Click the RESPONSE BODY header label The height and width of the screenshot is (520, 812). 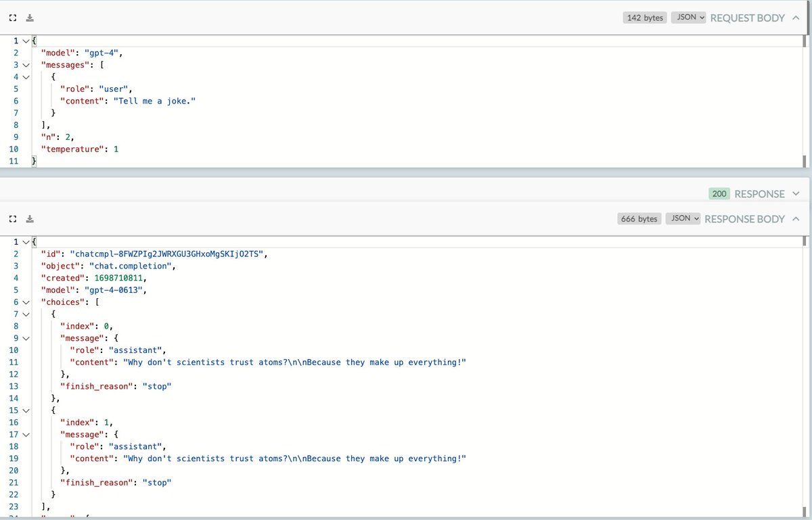(744, 218)
